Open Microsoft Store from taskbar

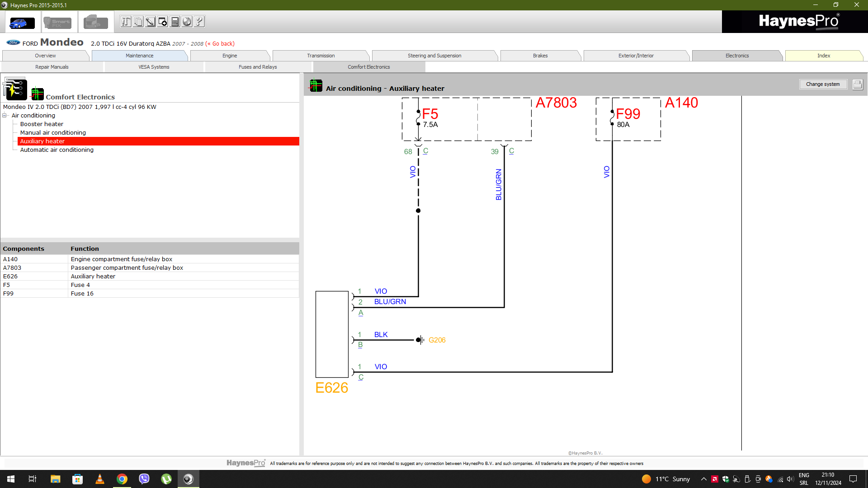(x=77, y=479)
